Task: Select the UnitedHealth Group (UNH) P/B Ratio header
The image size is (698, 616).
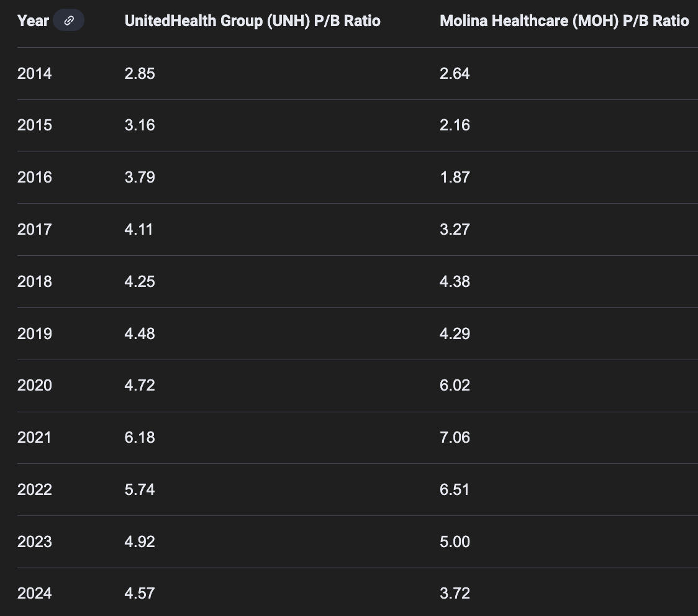Action: click(x=252, y=21)
